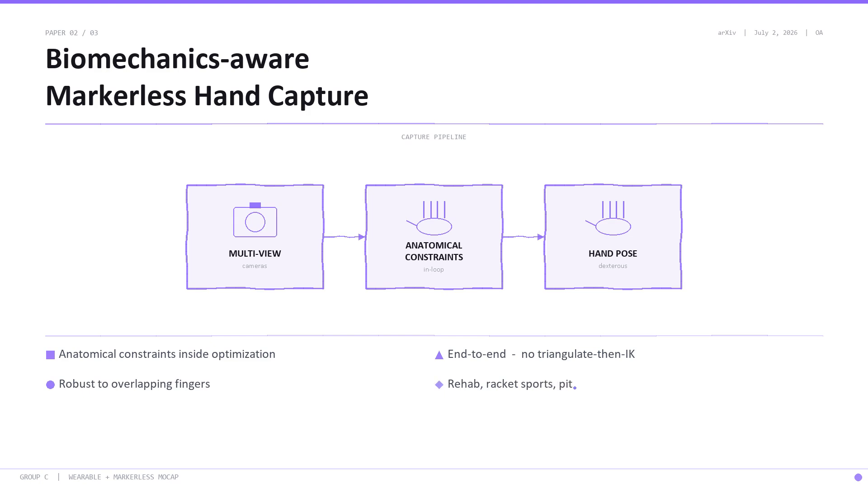This screenshot has width=868, height=488.
Task: Select the slide title Biomechanics-aware Markerless Hand Capture
Action: click(x=207, y=77)
